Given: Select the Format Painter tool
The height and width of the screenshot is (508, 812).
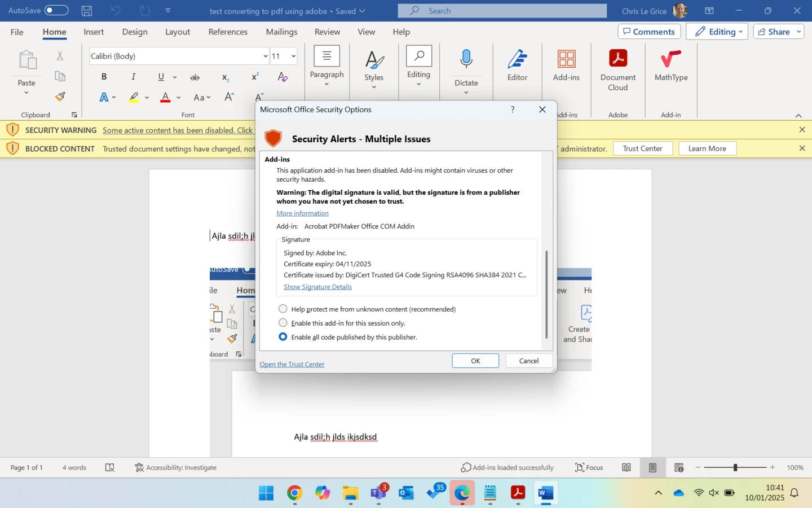Looking at the screenshot, I should [60, 97].
